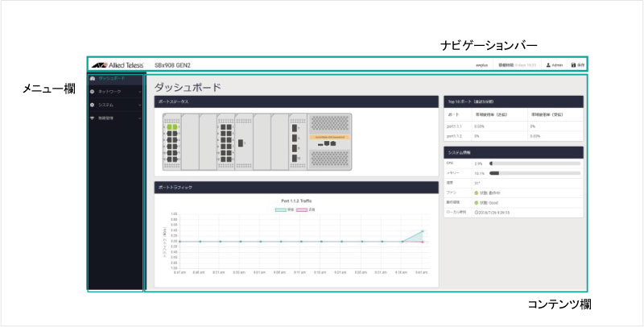The image size is (644, 327).
Task: Select the bottom port of the four-port card
Action: pos(295,158)
